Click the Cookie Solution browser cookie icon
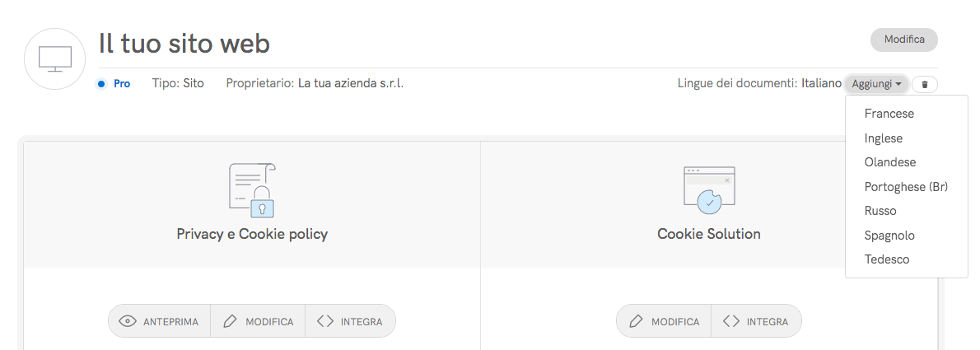This screenshot has width=980, height=350. pyautogui.click(x=708, y=189)
